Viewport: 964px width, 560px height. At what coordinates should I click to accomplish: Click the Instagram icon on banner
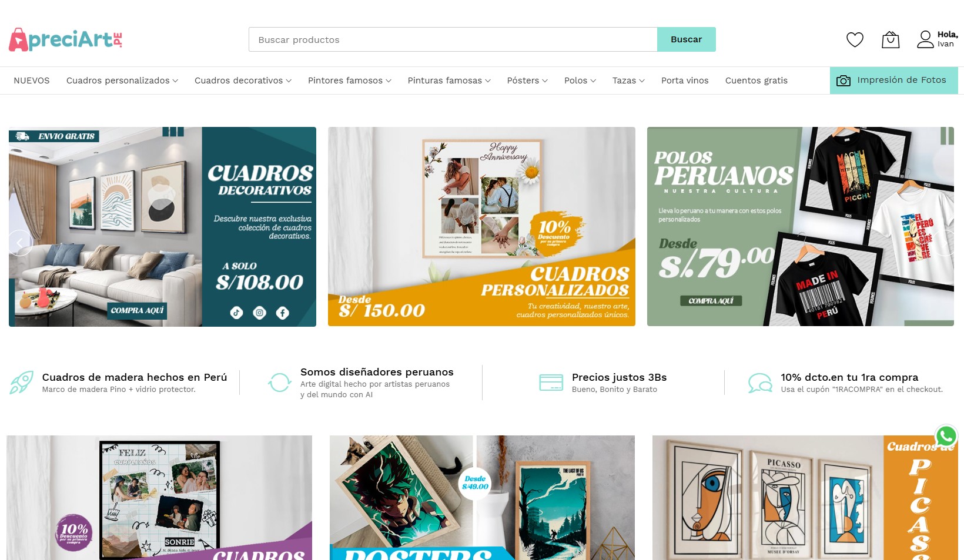[260, 313]
